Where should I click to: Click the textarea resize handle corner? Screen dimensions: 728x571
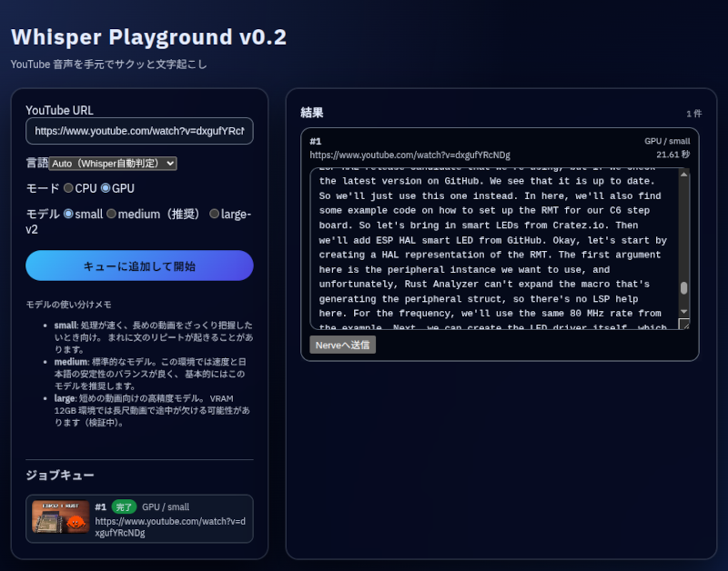coord(684,324)
